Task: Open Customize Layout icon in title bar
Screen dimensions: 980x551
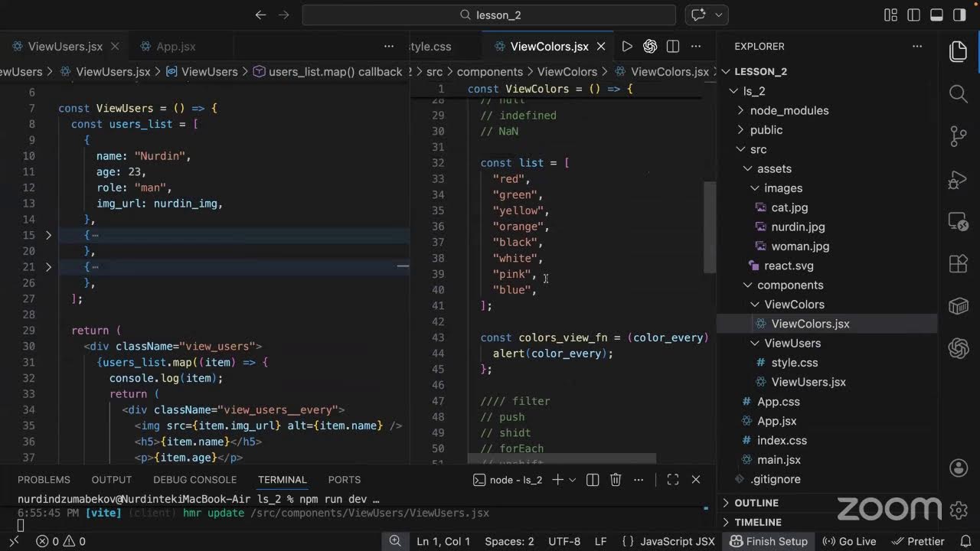Action: tap(890, 15)
